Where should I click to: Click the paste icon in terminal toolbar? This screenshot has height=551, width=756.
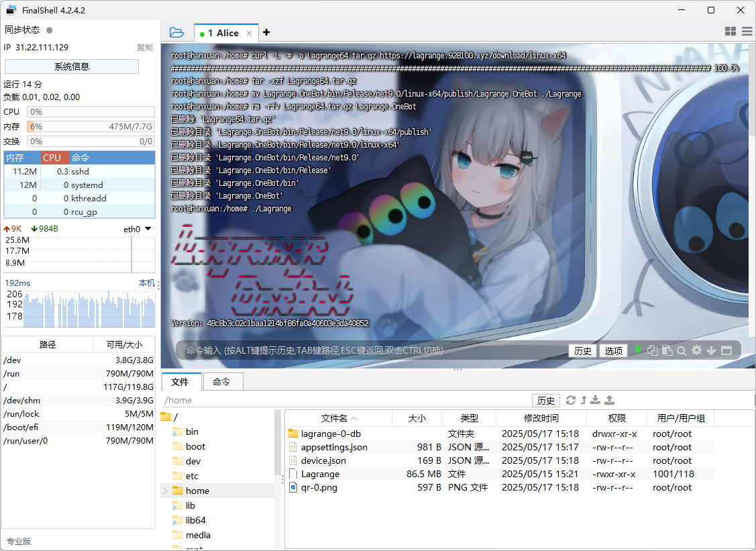tap(667, 350)
